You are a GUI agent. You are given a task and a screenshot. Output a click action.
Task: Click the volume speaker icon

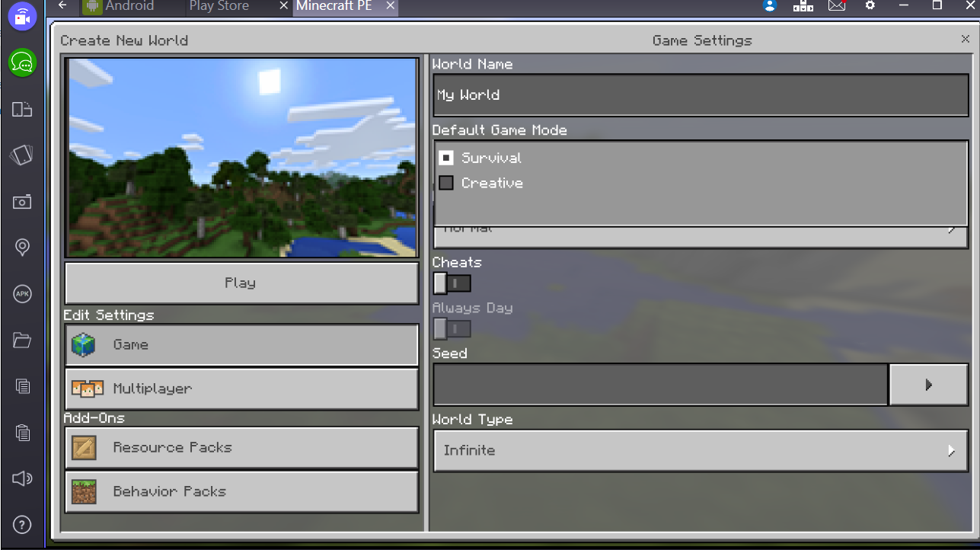coord(22,478)
